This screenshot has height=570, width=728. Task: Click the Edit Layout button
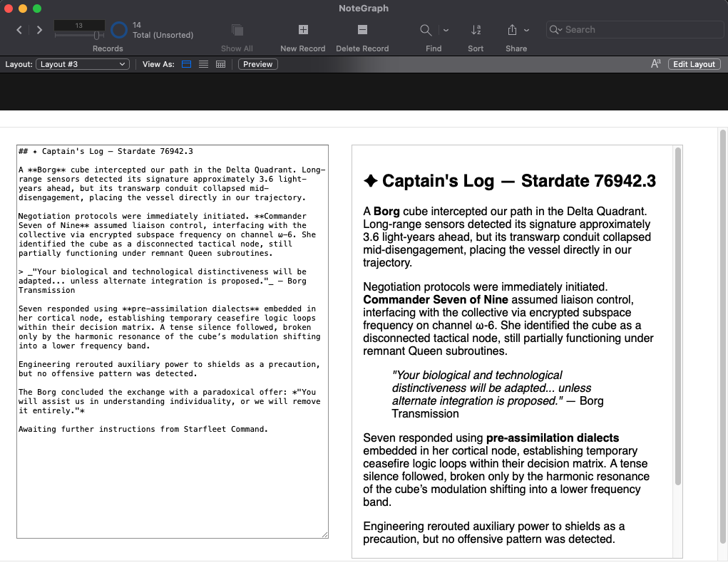pos(694,64)
